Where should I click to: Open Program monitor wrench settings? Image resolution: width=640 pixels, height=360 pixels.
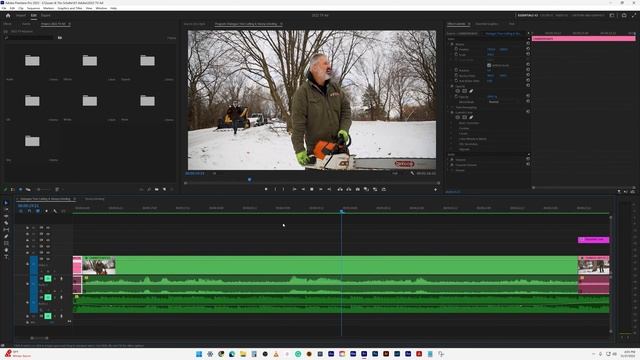pos(412,173)
